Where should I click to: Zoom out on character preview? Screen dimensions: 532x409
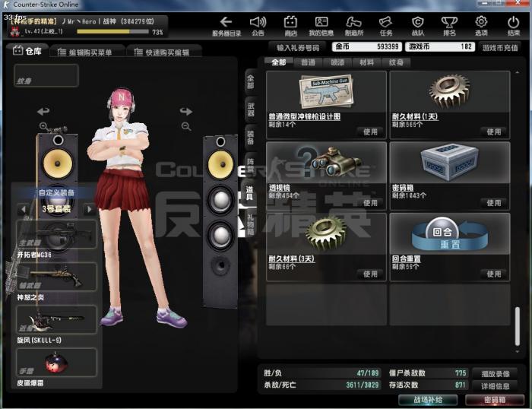click(186, 127)
